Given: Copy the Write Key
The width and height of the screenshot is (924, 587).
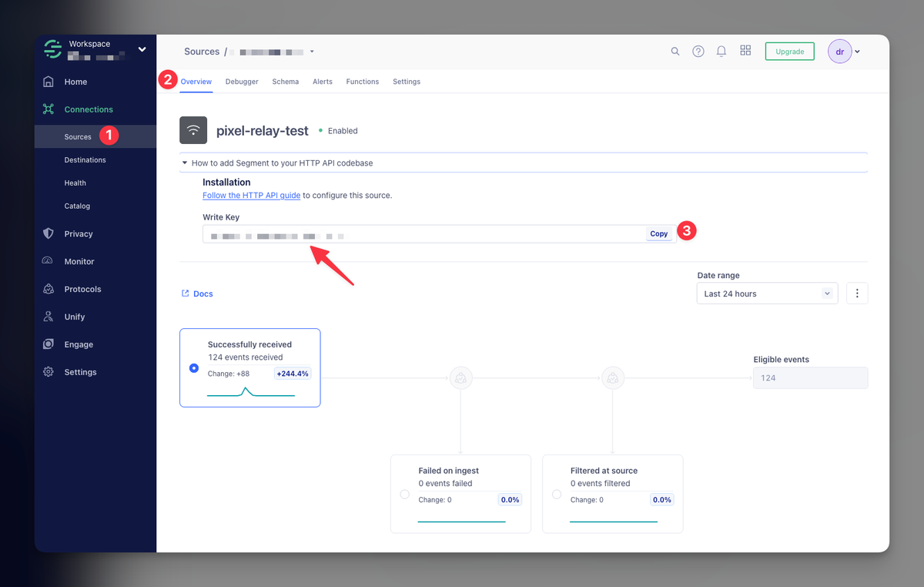Looking at the screenshot, I should coord(659,234).
